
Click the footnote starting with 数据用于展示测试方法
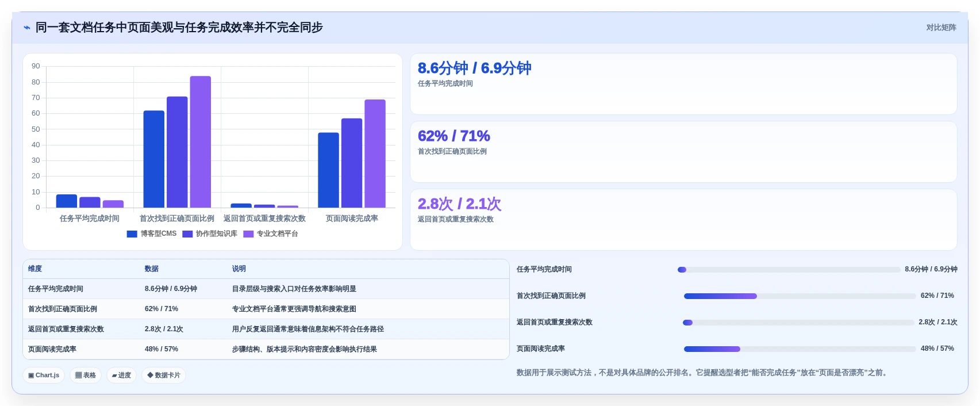[703, 373]
